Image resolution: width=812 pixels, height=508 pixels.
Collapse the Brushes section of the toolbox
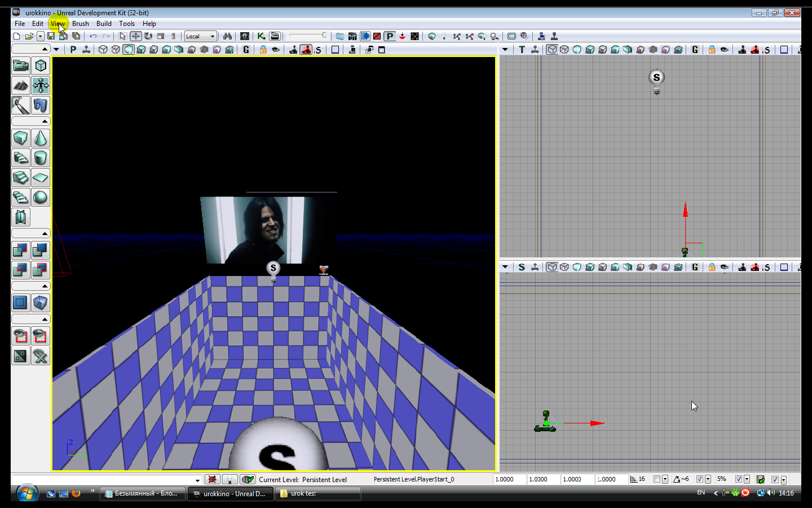coord(31,121)
